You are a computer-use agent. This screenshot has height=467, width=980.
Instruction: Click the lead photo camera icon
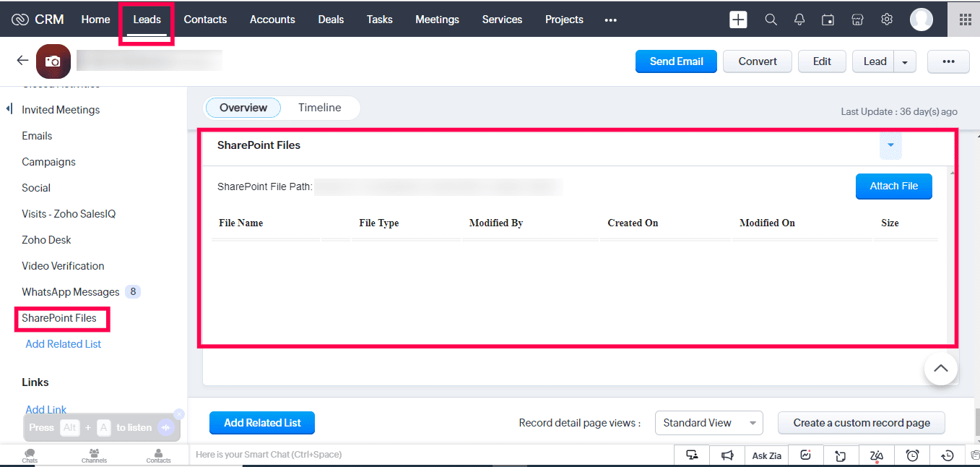point(53,61)
